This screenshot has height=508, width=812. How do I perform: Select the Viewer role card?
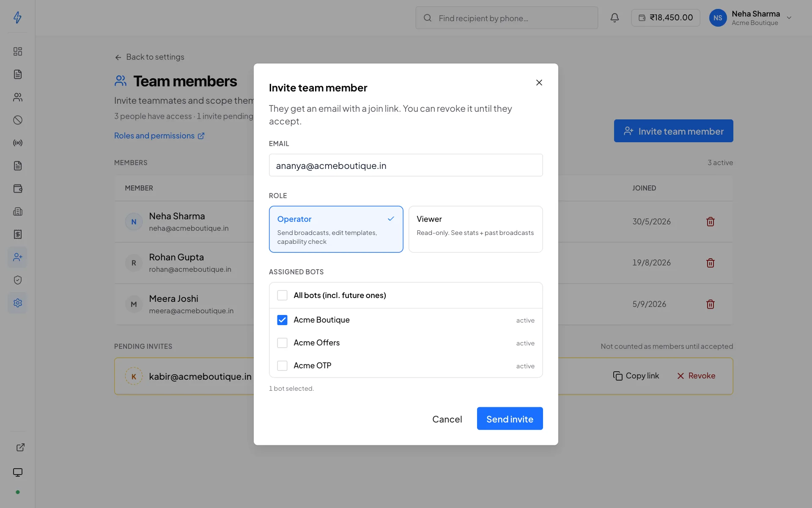pos(475,229)
